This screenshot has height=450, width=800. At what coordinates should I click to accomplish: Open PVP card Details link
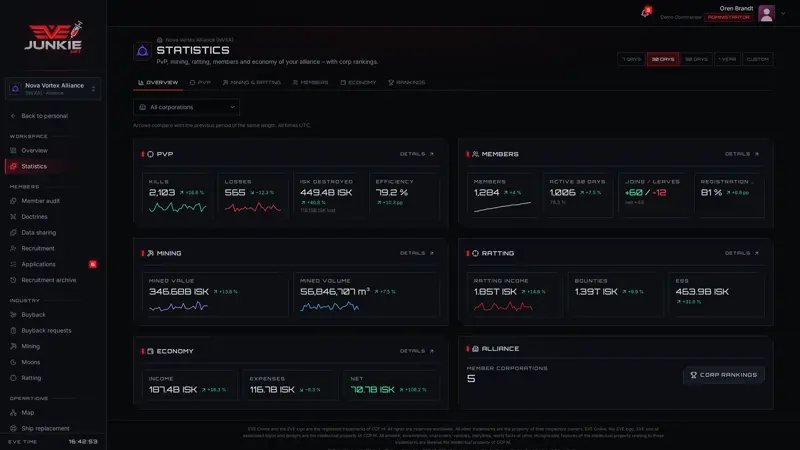(417, 154)
